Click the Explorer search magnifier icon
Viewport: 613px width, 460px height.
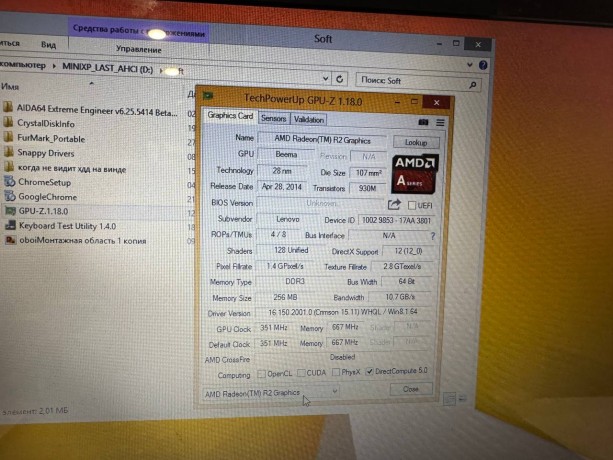tap(473, 84)
